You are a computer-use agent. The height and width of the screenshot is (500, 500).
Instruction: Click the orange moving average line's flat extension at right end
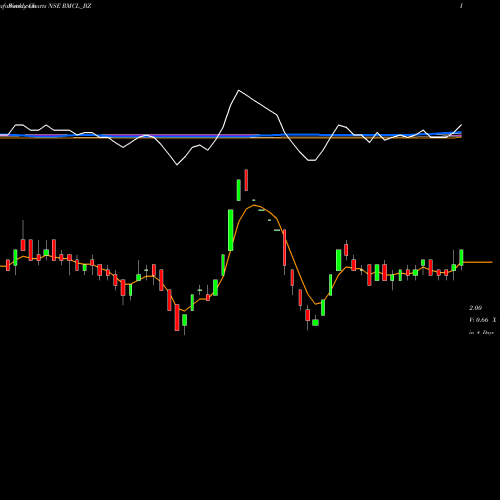[x=478, y=262]
